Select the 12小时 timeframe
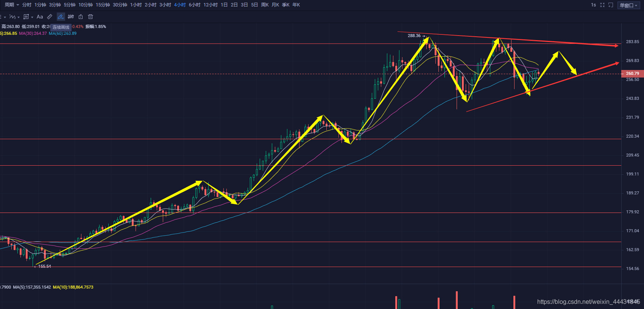This screenshot has width=644, height=309. 211,5
